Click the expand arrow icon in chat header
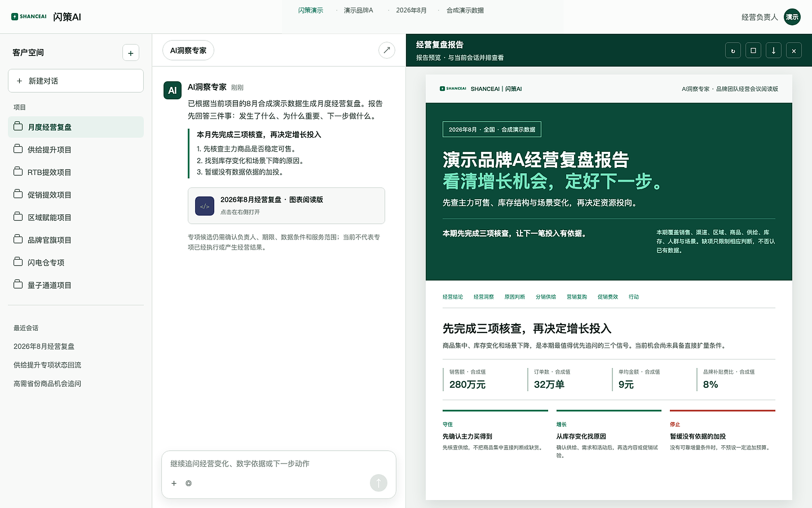 [387, 51]
